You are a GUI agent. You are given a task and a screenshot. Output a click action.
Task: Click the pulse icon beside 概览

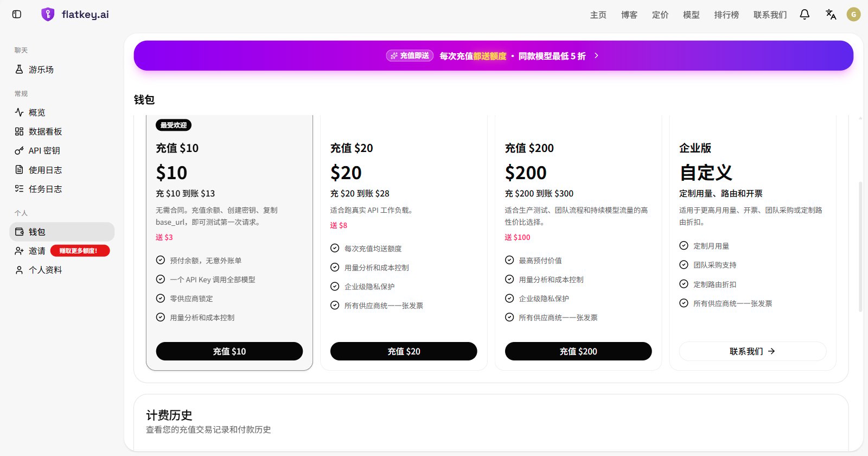19,112
